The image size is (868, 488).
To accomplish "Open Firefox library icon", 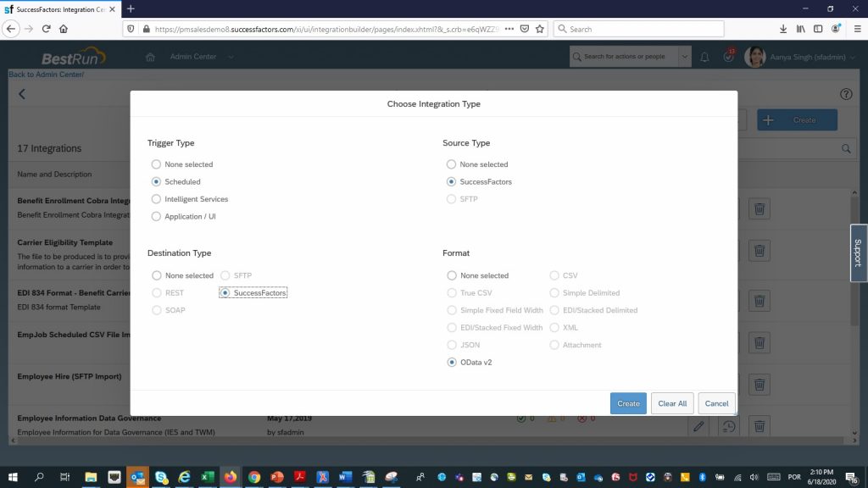I will coord(800,29).
